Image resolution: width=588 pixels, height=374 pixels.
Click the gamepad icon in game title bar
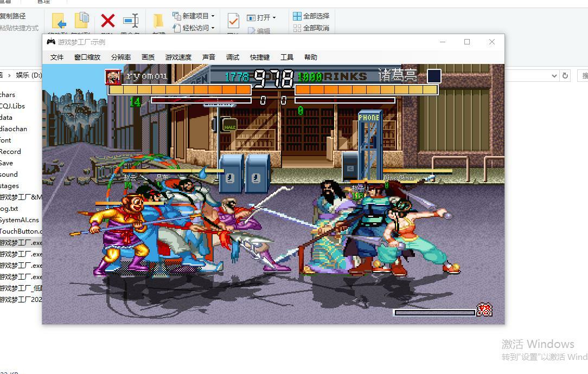[51, 42]
